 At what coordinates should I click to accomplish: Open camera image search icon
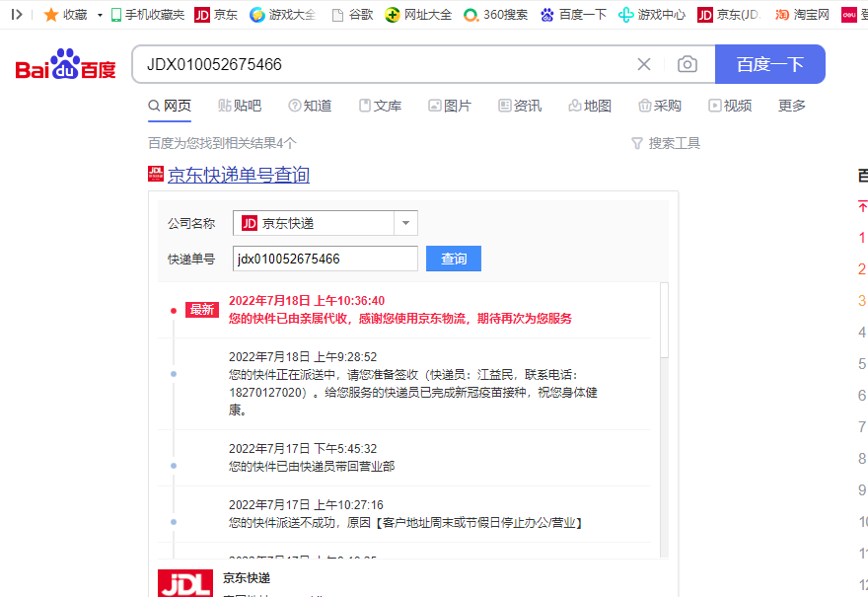point(687,64)
